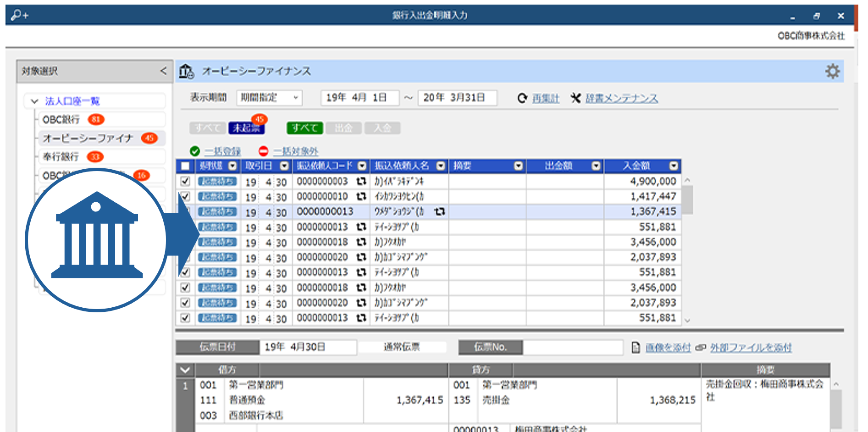Click the 外部ファイルを添付 link
Screen dimensions: 868x432
[751, 348]
